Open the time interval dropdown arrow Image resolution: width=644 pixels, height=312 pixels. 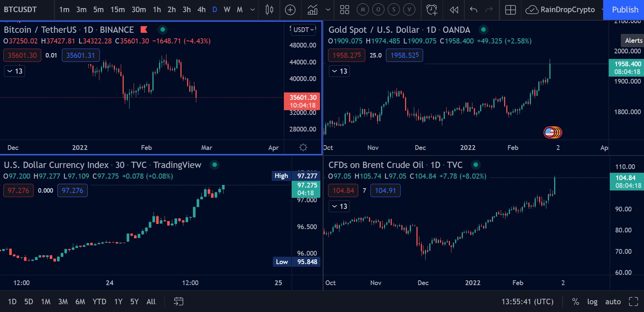[x=252, y=10]
